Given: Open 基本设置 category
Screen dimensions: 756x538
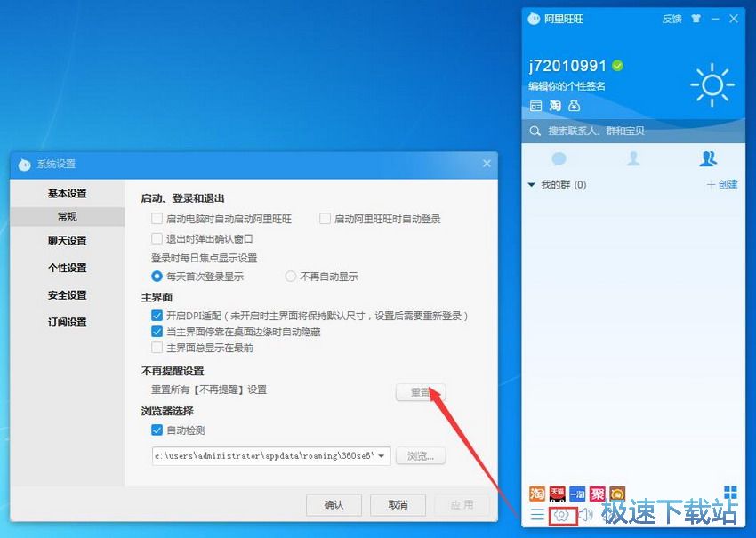Looking at the screenshot, I should pyautogui.click(x=67, y=193).
